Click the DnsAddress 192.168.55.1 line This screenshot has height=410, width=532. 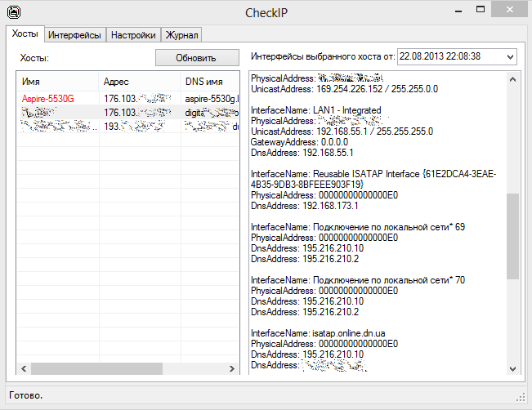tap(302, 153)
